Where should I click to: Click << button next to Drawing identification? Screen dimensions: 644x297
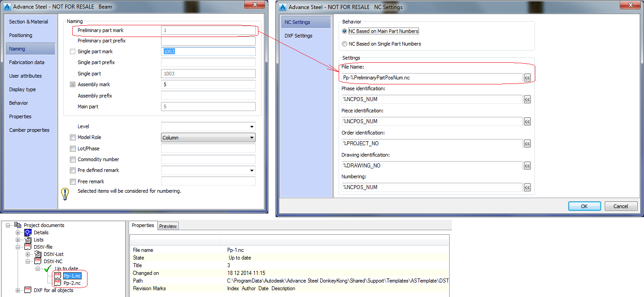(x=527, y=166)
